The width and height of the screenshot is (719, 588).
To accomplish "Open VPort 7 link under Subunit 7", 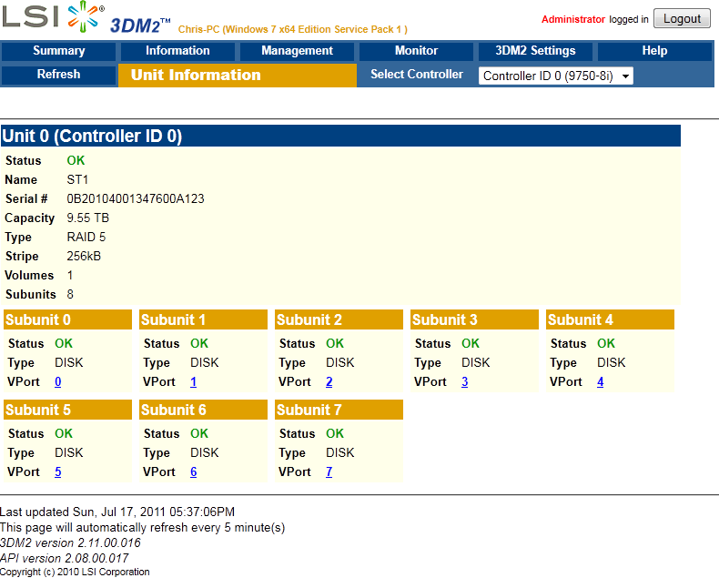I will (x=329, y=471).
